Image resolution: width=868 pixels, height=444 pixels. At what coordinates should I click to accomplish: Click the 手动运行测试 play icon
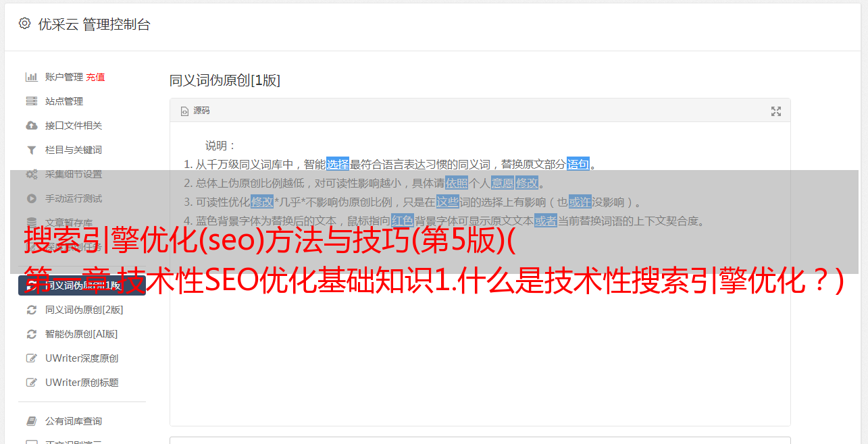(x=31, y=198)
